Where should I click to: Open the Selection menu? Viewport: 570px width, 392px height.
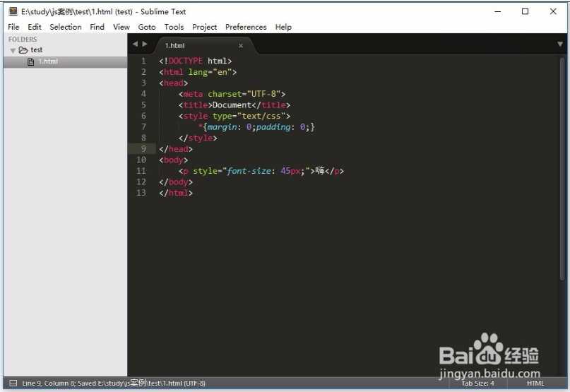click(66, 27)
